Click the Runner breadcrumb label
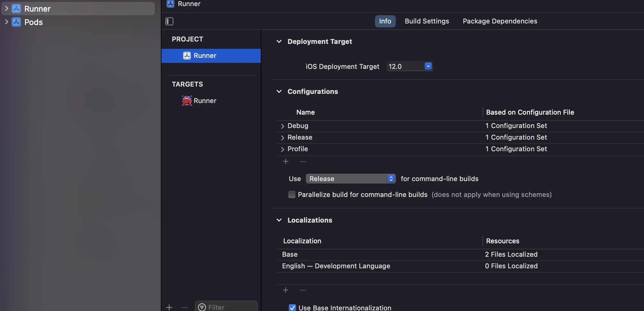The height and width of the screenshot is (311, 644). [189, 4]
